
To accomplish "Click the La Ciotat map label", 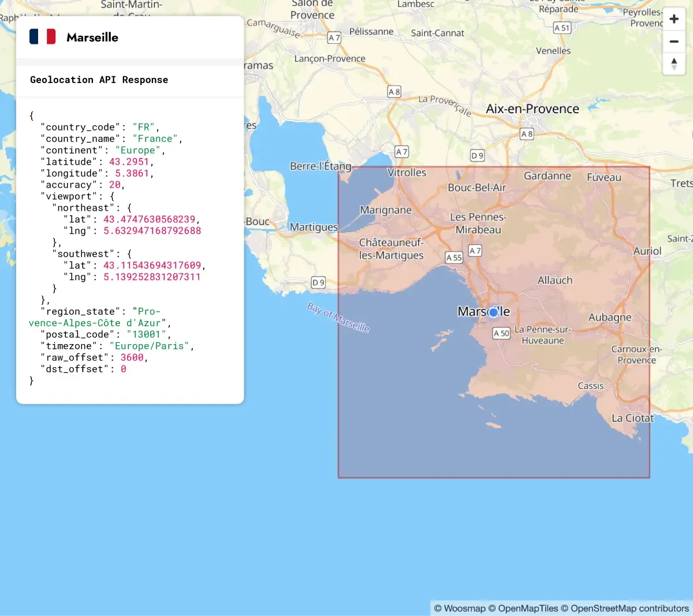I will pos(633,418).
